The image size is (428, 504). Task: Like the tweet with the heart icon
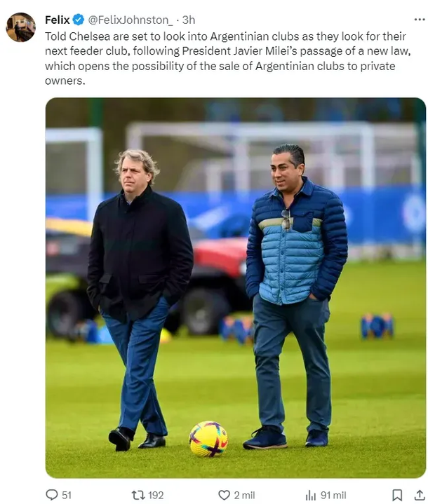[x=225, y=495]
